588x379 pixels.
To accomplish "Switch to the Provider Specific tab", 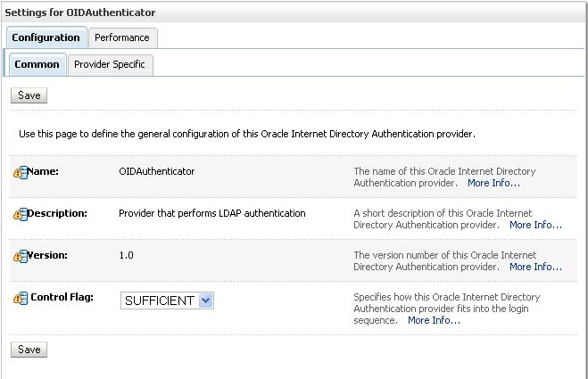I will 111,65.
